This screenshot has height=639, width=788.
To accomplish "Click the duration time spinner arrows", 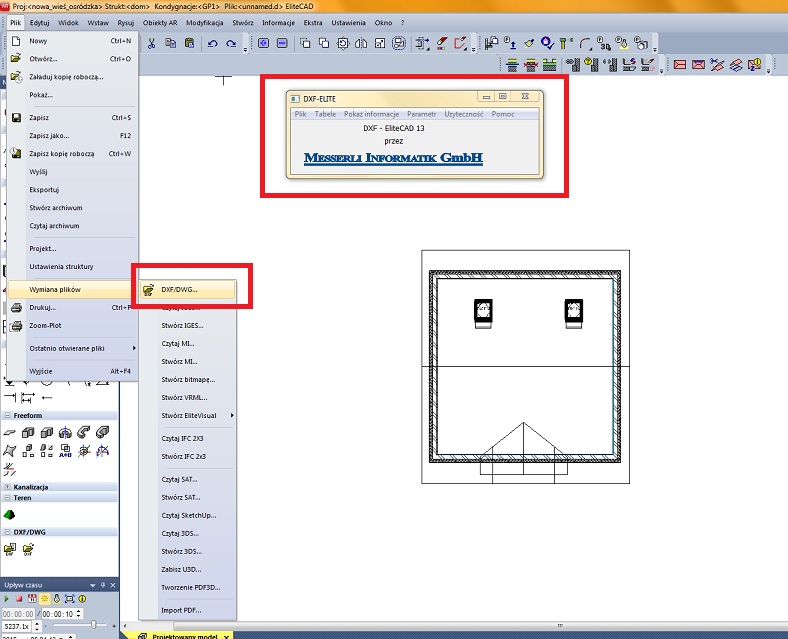I will 78,613.
